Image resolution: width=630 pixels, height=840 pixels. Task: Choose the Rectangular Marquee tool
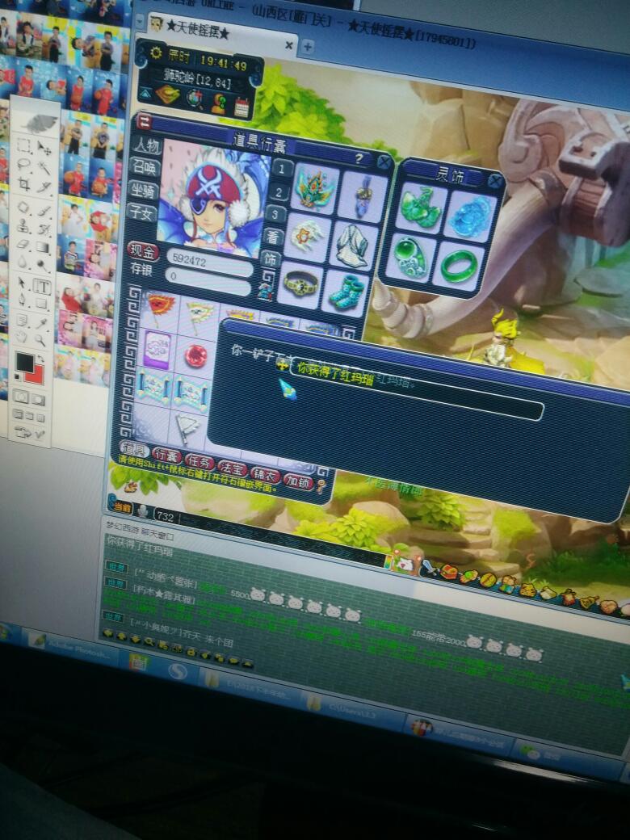[x=23, y=146]
